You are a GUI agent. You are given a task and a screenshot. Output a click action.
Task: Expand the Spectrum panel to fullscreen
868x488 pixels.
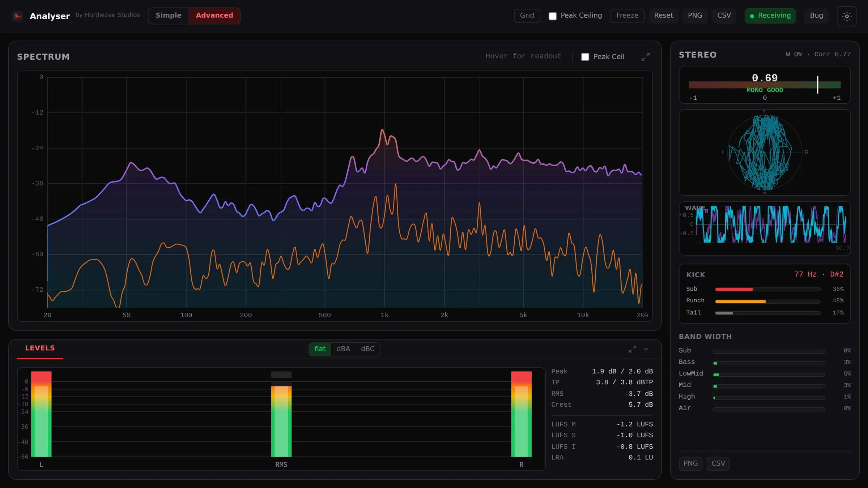[645, 57]
